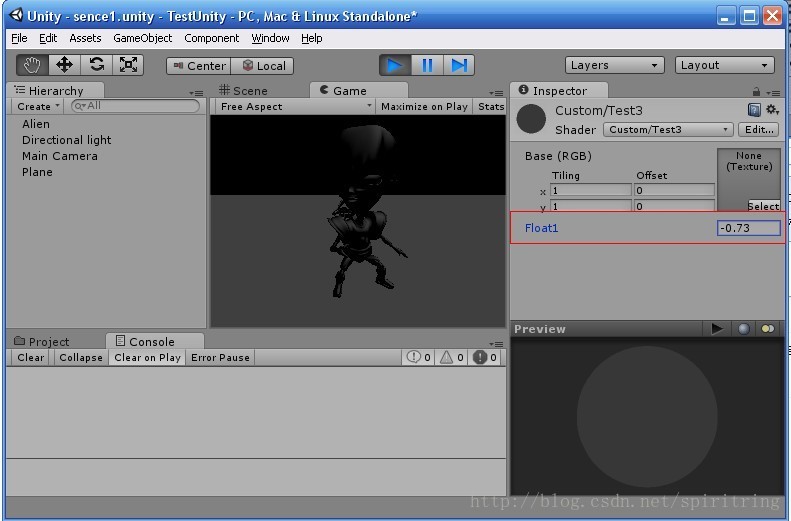791x521 pixels.
Task: Change the preview mesh shape icon
Action: click(744, 329)
